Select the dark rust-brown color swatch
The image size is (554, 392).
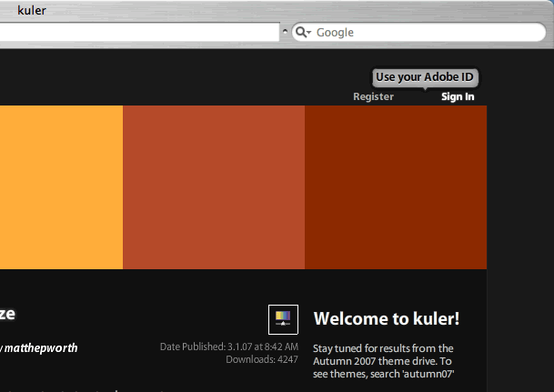coord(396,187)
